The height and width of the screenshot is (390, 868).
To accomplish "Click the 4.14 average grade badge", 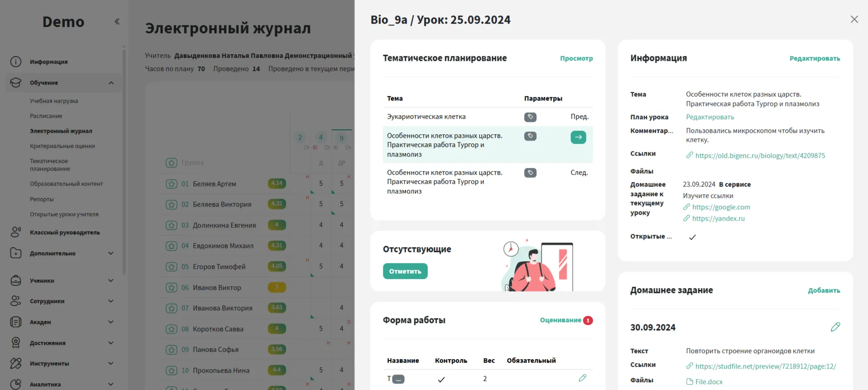I will [x=277, y=183].
